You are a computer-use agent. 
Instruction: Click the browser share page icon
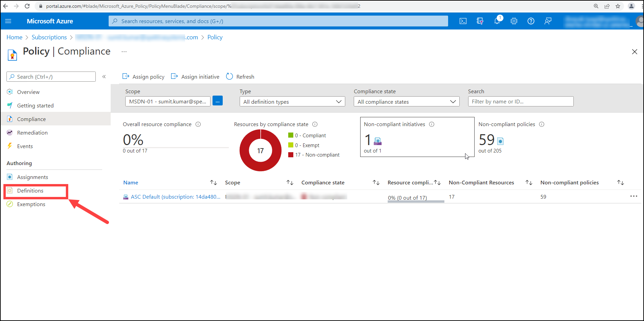(x=607, y=6)
